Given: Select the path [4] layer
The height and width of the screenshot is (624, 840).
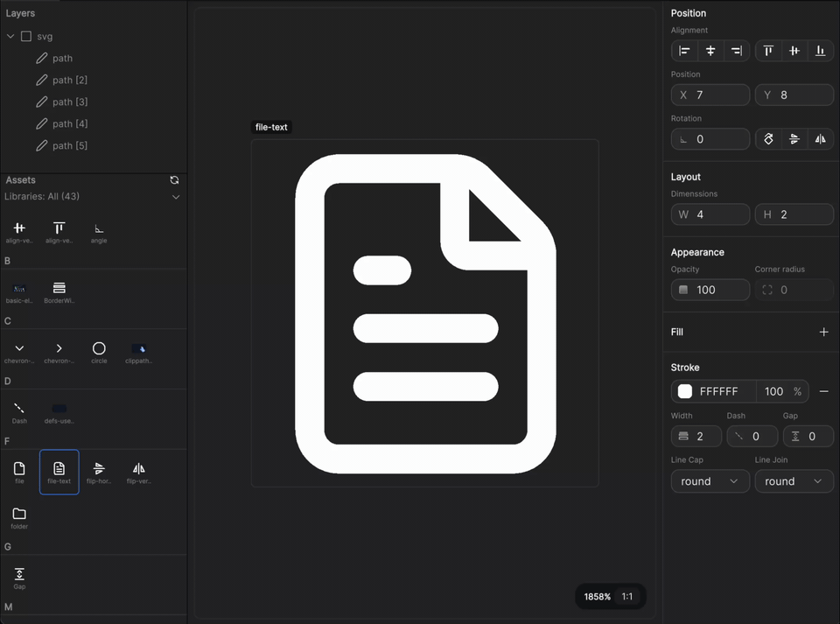Looking at the screenshot, I should pos(94,123).
